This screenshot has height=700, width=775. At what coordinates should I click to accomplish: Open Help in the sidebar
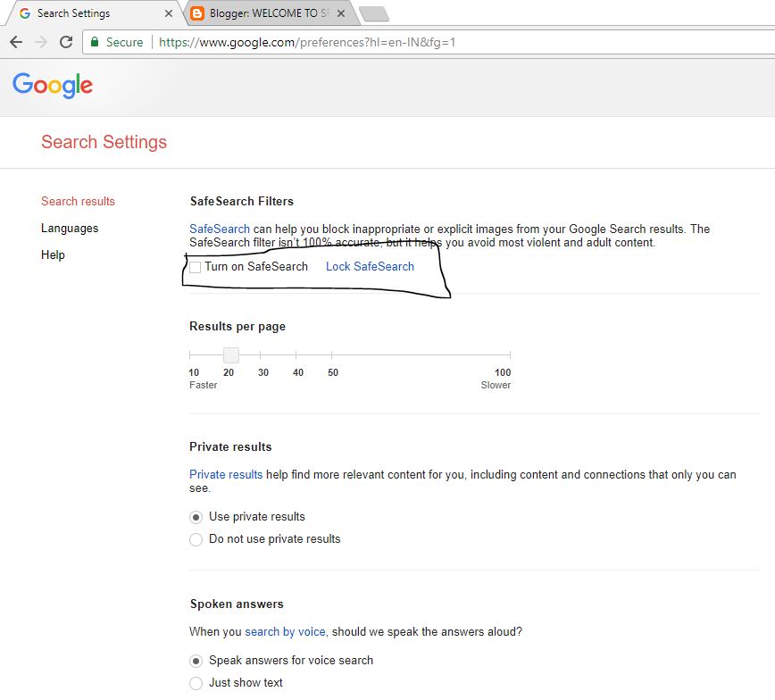pos(53,254)
